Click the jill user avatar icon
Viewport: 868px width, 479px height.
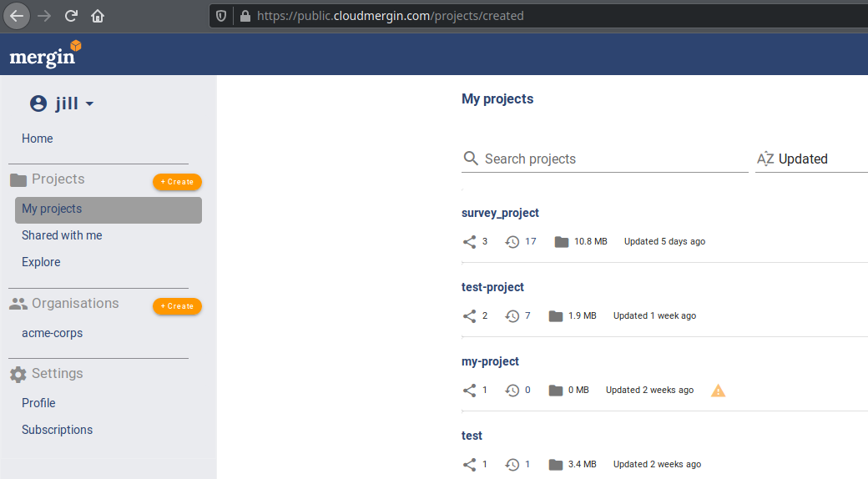pos(38,103)
